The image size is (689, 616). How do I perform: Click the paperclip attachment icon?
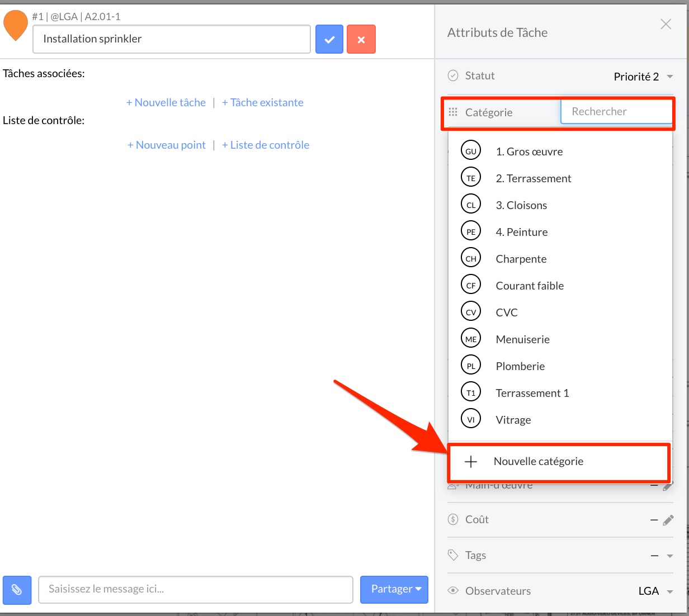(17, 590)
